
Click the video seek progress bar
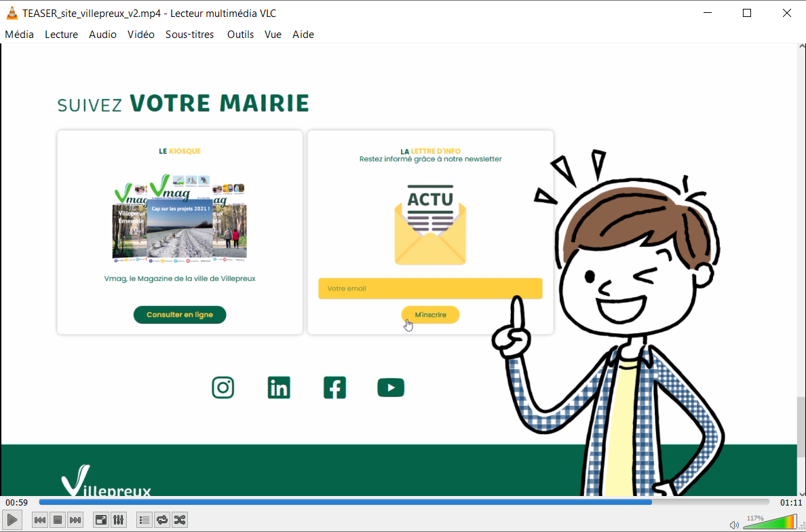click(x=404, y=502)
